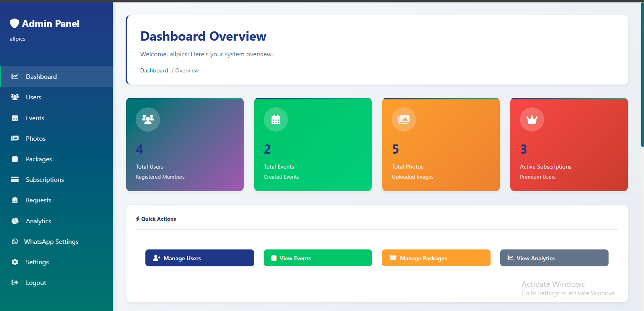Go to the Subscriptions section
Screen dimensions: 644x311
pos(45,179)
